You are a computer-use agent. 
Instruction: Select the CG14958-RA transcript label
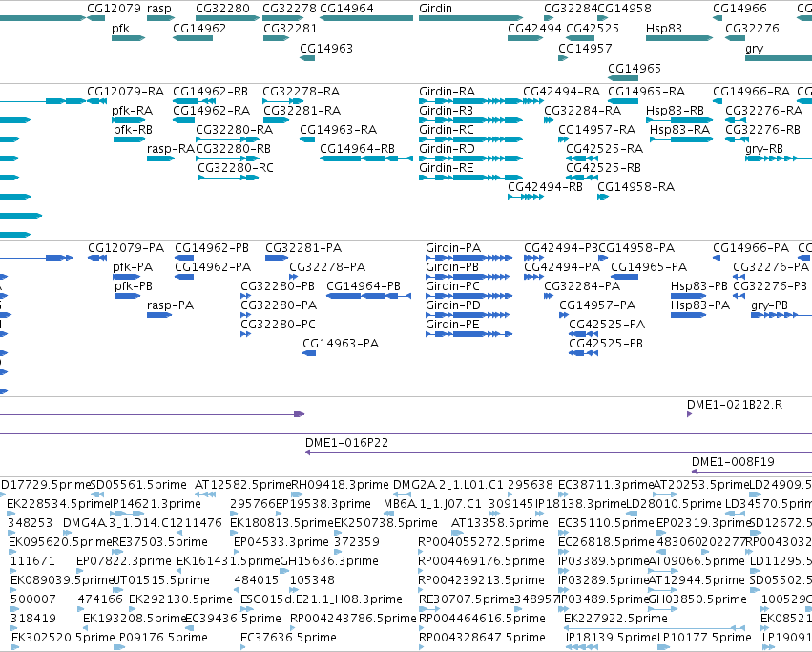pos(635,186)
